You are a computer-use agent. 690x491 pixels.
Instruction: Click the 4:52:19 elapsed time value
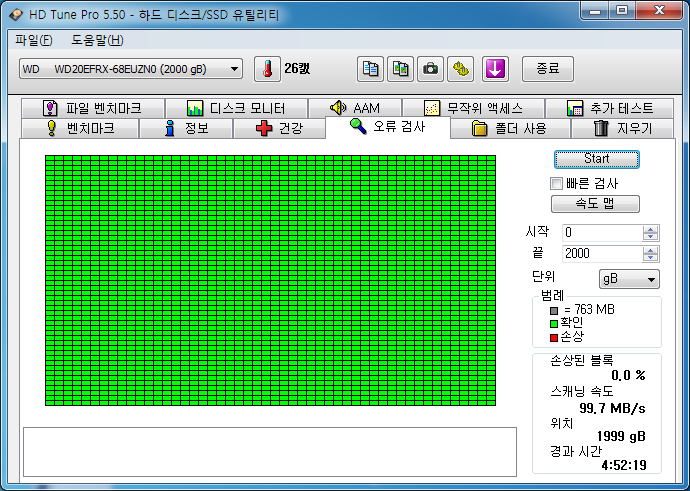(x=624, y=465)
